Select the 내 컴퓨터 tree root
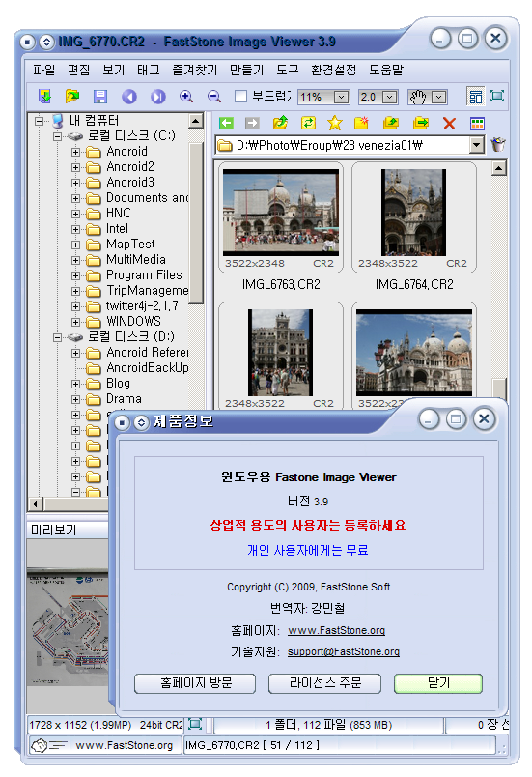This screenshot has width=532, height=777. pyautogui.click(x=94, y=121)
